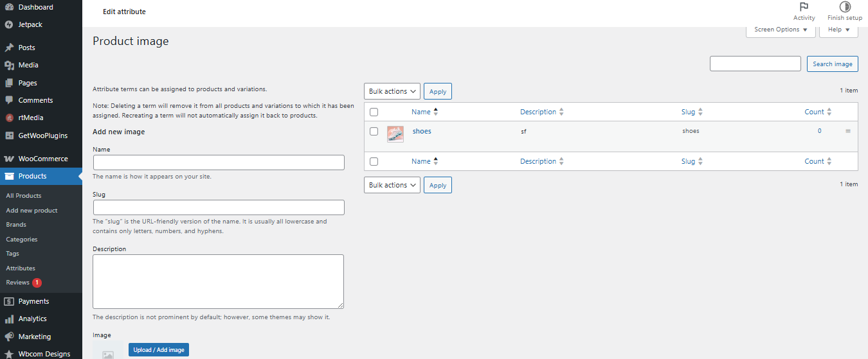Open the Comments bubble icon
The image size is (868, 359).
click(9, 100)
